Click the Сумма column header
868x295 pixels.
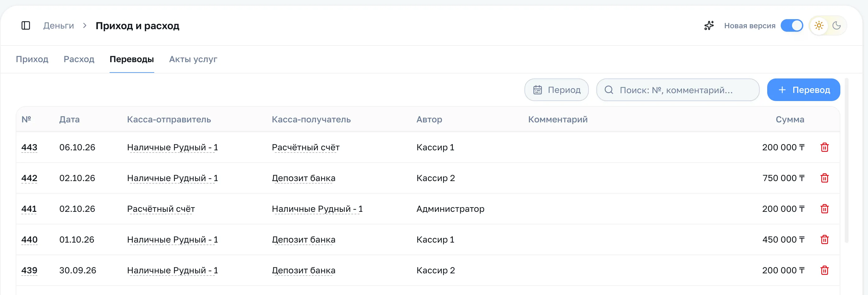(790, 119)
